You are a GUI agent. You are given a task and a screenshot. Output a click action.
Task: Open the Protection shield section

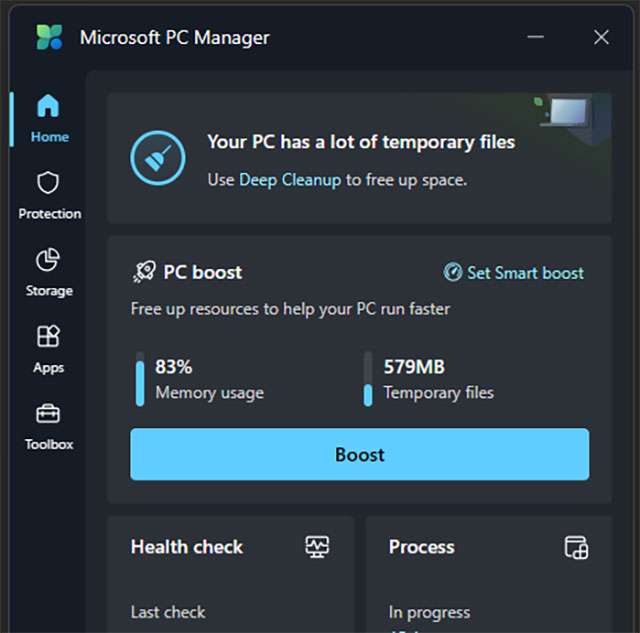(x=49, y=195)
